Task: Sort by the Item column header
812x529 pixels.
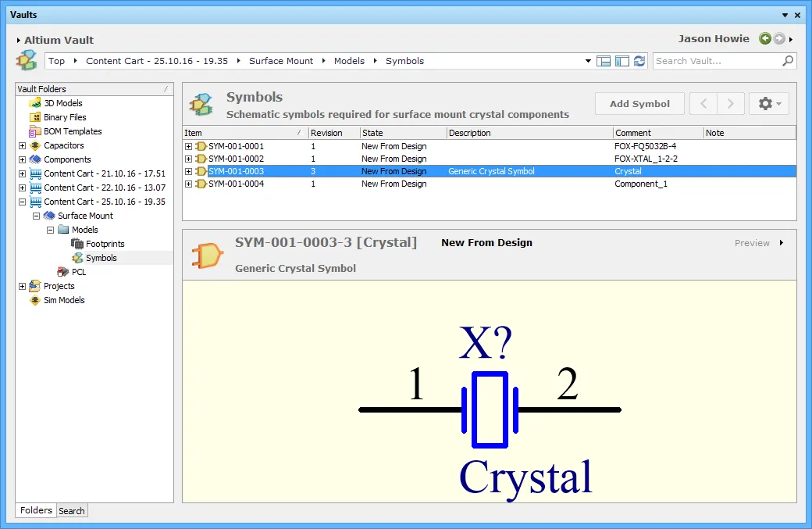Action: (x=245, y=133)
